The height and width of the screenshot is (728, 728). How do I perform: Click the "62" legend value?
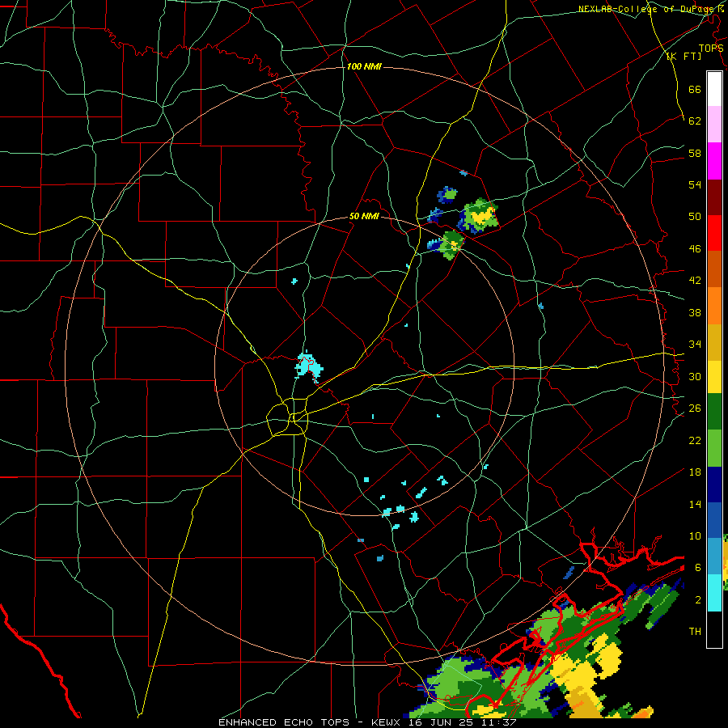click(695, 121)
